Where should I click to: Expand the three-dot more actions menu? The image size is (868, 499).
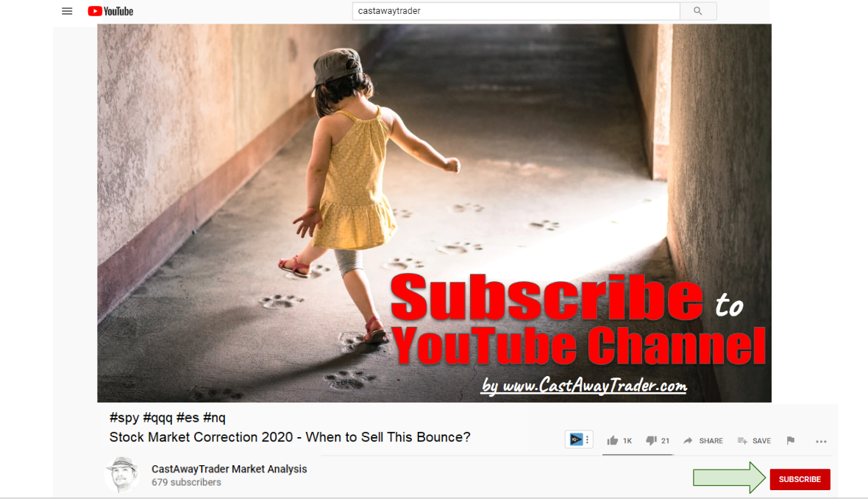click(821, 442)
